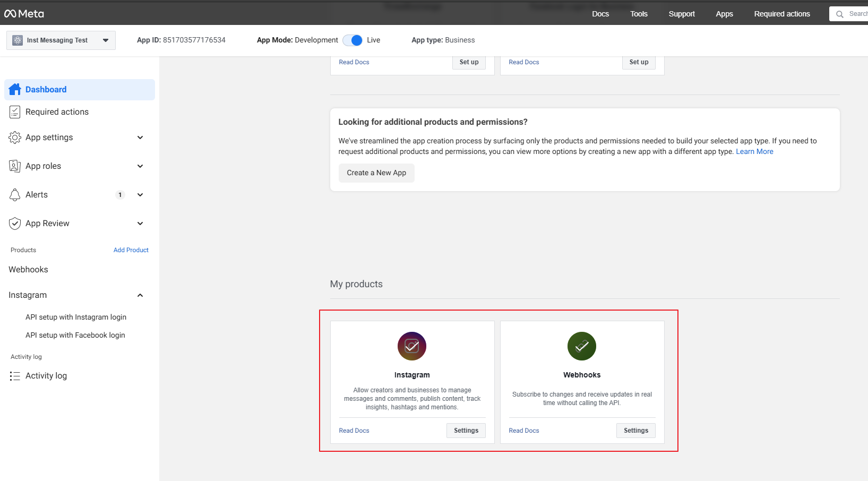Open Required actions in top navigation

782,14
